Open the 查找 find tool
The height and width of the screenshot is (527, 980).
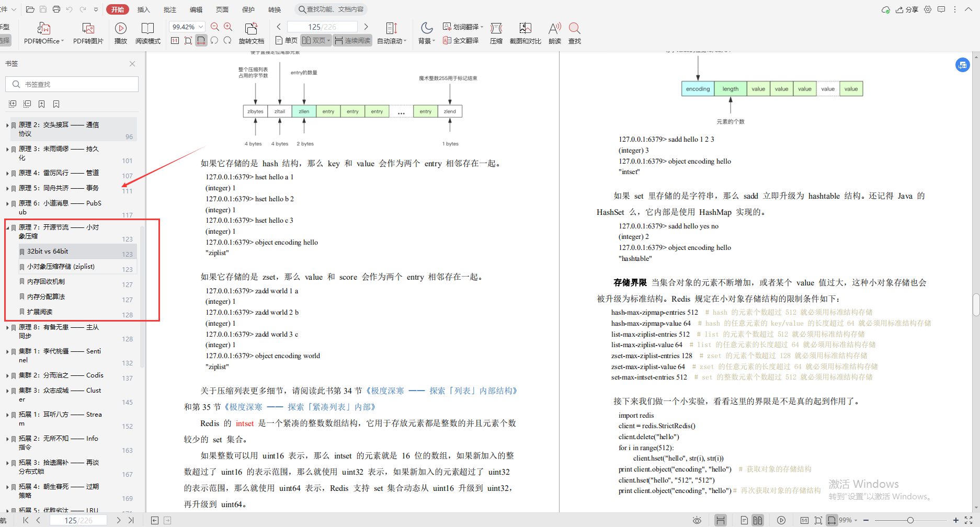click(575, 33)
